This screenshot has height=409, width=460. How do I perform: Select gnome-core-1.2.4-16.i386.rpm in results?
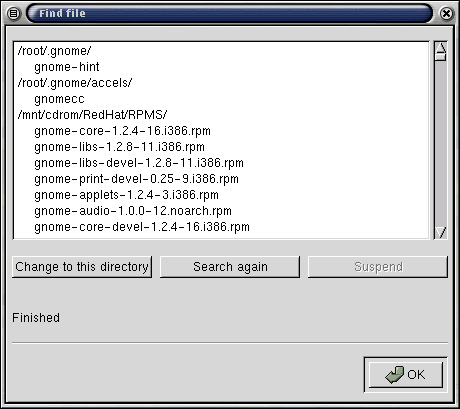point(122,131)
